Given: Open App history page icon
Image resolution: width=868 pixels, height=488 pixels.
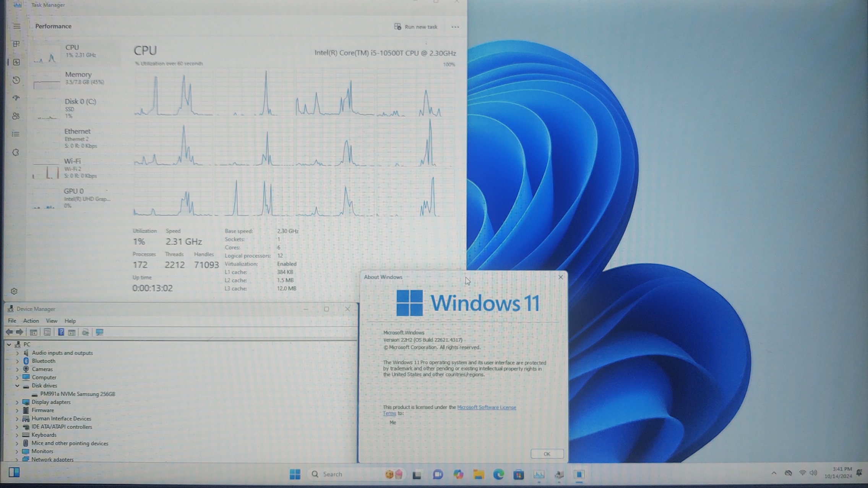Looking at the screenshot, I should pos(16,80).
